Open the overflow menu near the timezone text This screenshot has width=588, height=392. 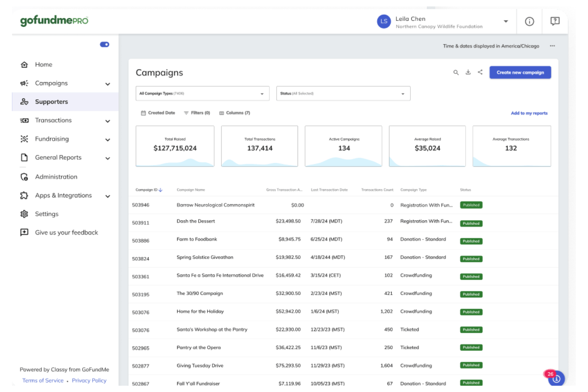tap(553, 46)
